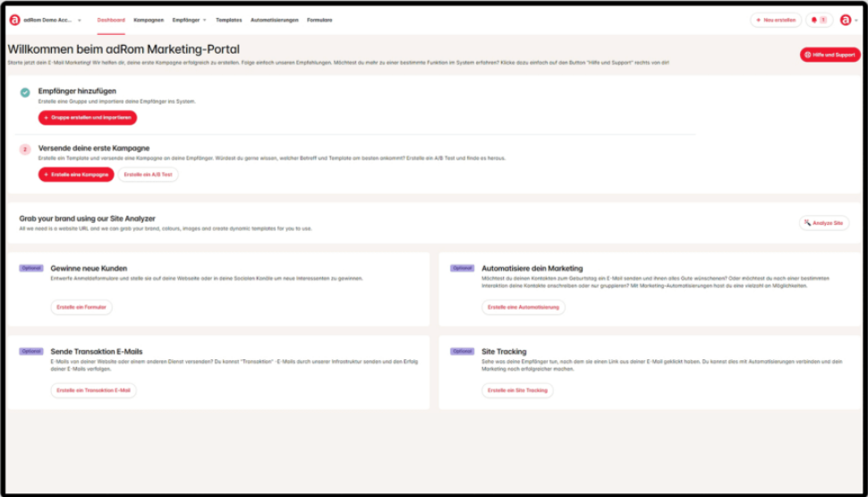The height and width of the screenshot is (497, 868).
Task: Click Erstelle eine Automatisierung button
Action: tap(523, 307)
